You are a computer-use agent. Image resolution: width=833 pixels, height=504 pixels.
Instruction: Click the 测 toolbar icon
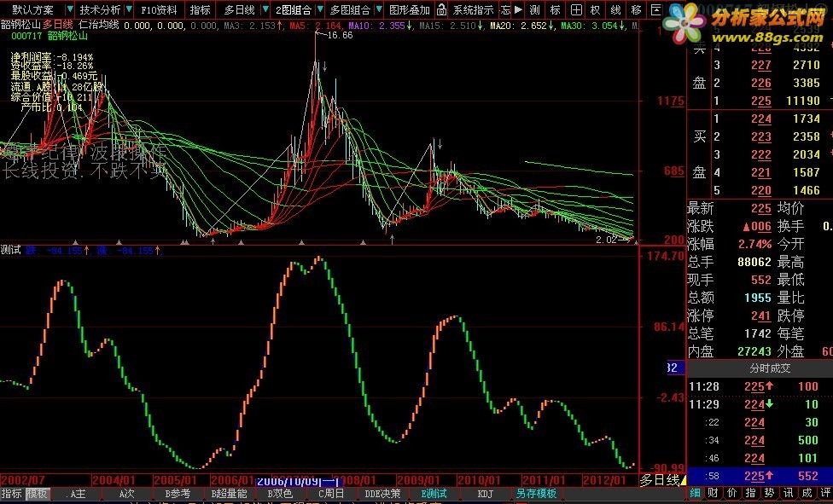[x=535, y=9]
